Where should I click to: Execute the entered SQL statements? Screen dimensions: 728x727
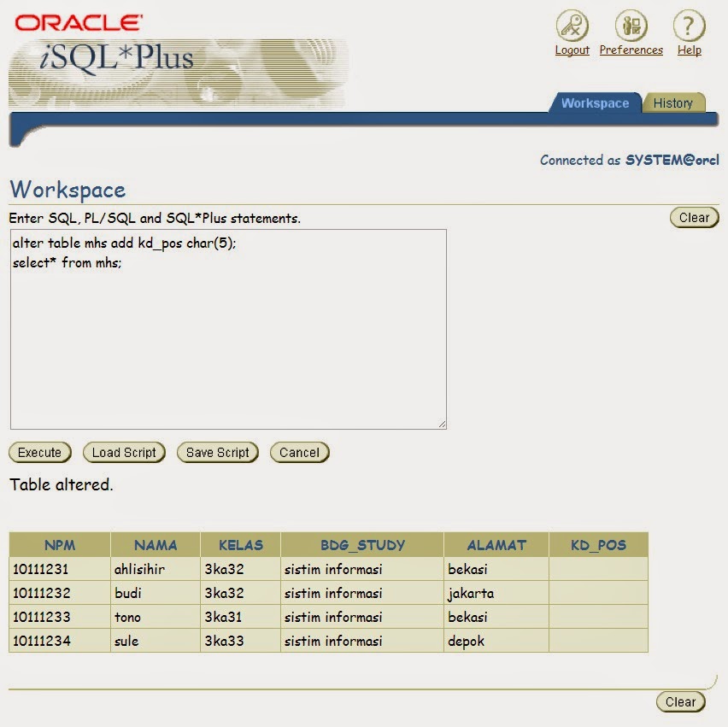[39, 452]
